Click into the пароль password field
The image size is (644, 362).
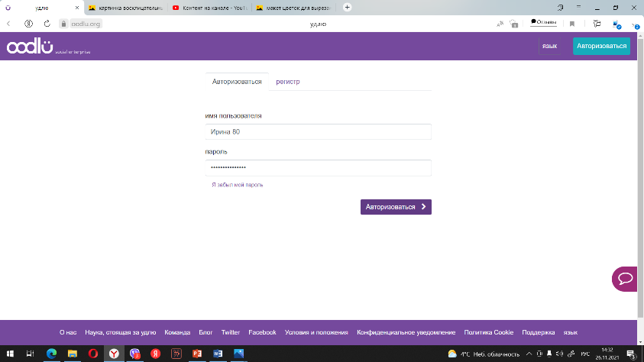pyautogui.click(x=318, y=167)
